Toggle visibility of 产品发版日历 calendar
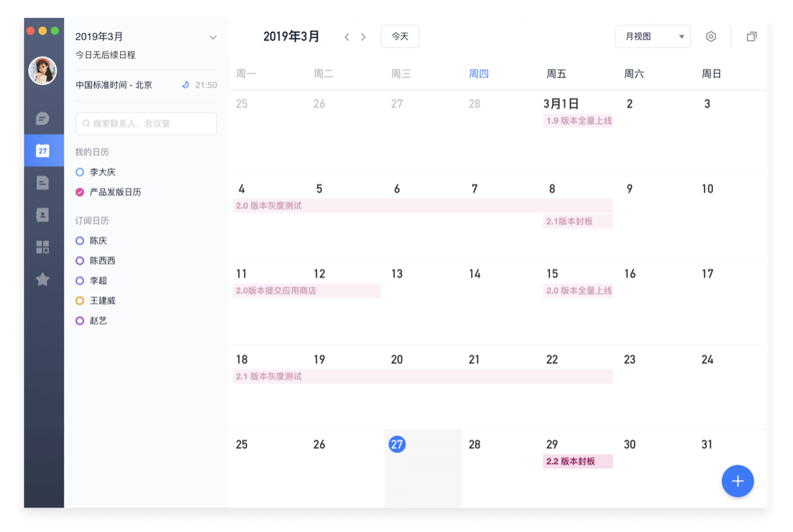Screen dimensions: 793x532 pos(80,192)
